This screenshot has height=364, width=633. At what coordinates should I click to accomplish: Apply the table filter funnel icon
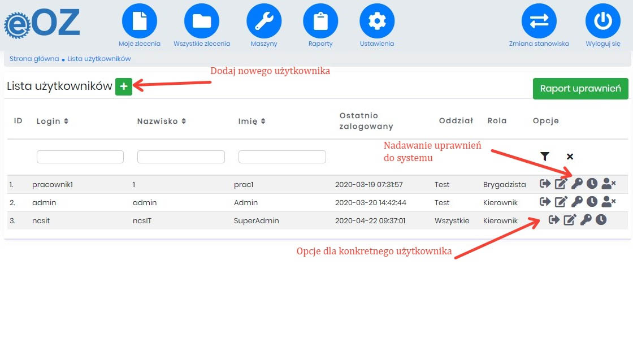(x=545, y=157)
